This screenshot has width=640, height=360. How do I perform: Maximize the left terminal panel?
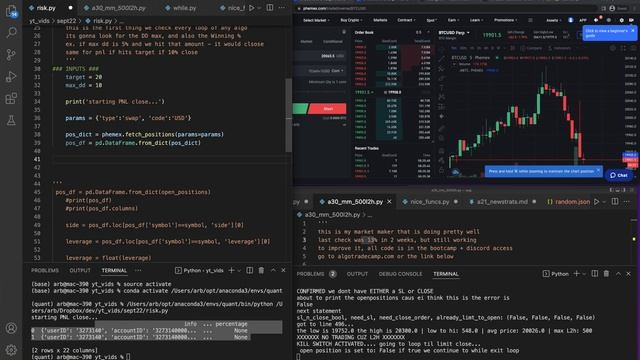[273, 270]
